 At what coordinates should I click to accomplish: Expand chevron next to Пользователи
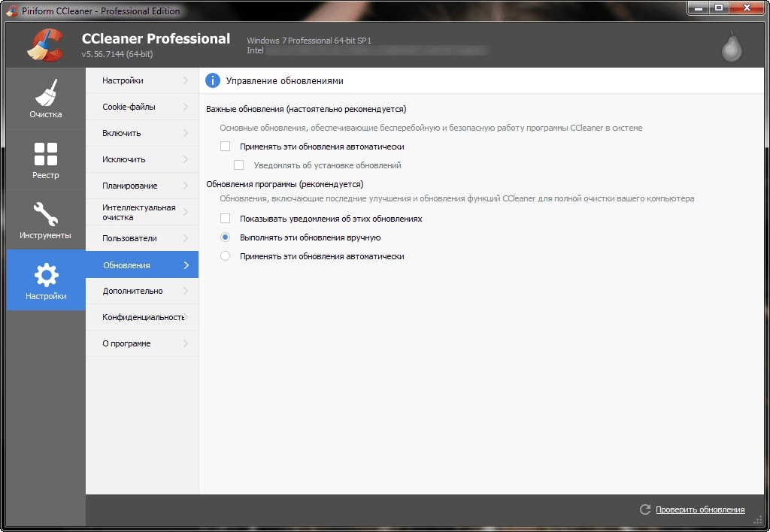coord(186,238)
